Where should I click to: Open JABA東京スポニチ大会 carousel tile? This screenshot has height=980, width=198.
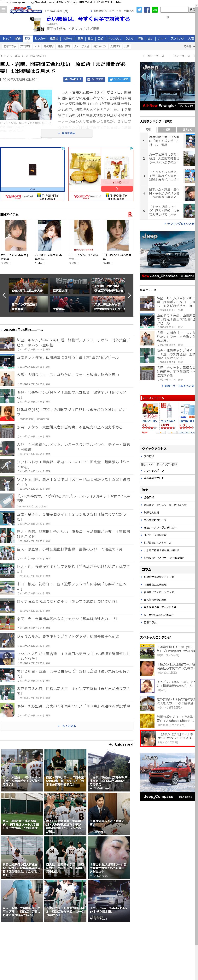click(28, 286)
